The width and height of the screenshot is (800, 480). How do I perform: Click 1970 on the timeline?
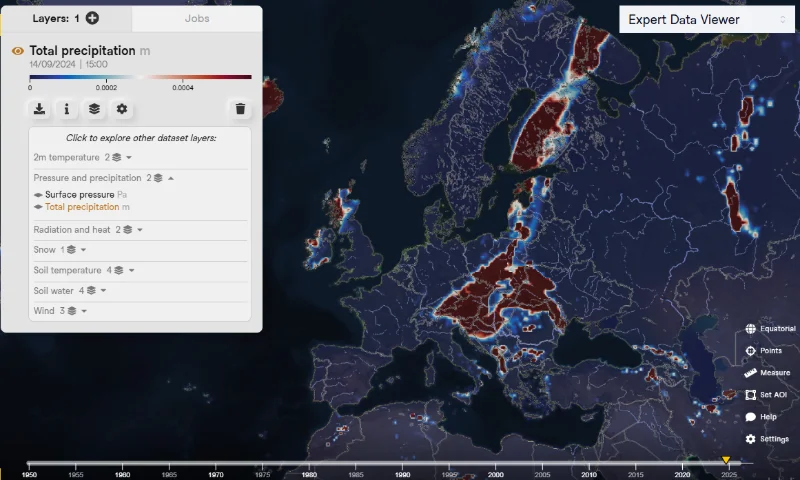point(216,474)
